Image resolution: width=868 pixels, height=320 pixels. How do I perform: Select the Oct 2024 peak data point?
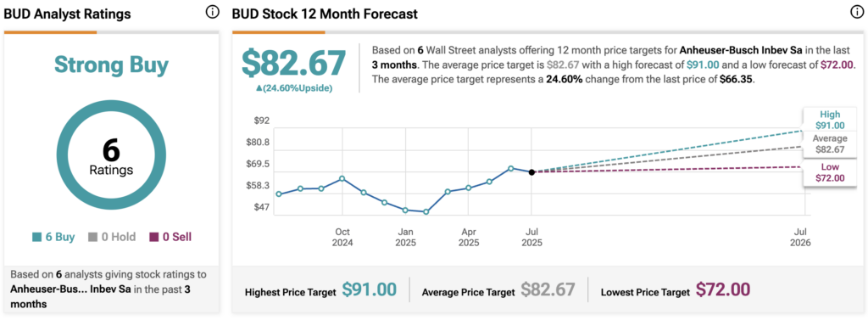point(342,178)
